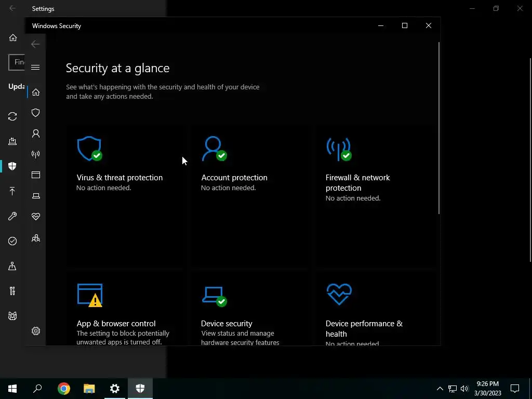Open App & browser control sidebar icon
Screen dimensions: 532x399
36,175
